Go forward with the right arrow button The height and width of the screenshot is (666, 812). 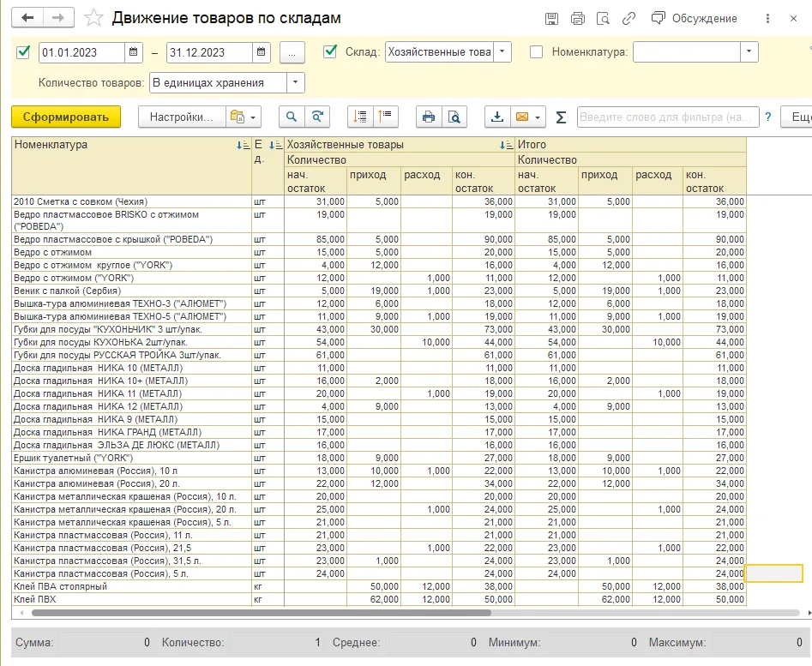[x=58, y=18]
